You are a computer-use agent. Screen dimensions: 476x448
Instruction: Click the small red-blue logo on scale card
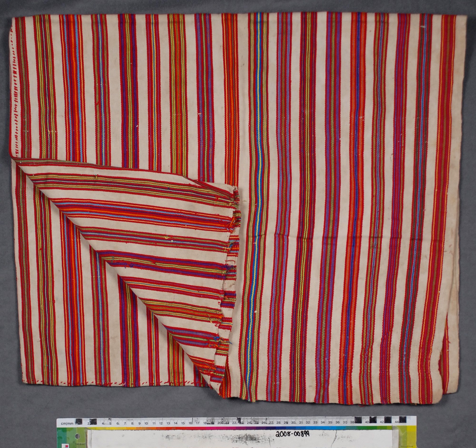[66, 446]
